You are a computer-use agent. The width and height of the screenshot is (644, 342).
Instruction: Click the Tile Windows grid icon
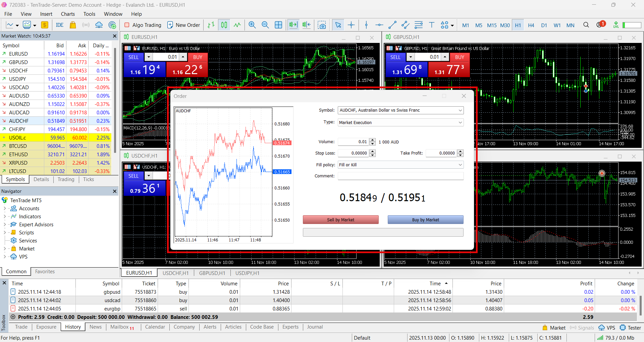(278, 25)
